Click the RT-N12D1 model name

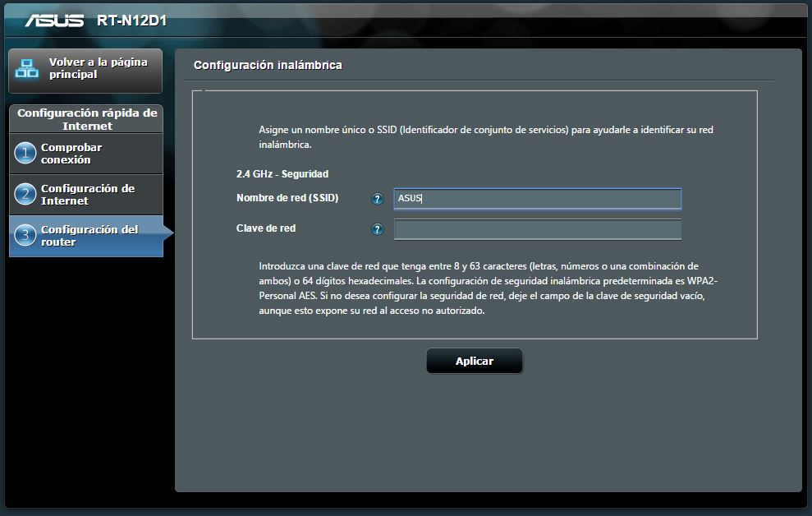click(131, 21)
